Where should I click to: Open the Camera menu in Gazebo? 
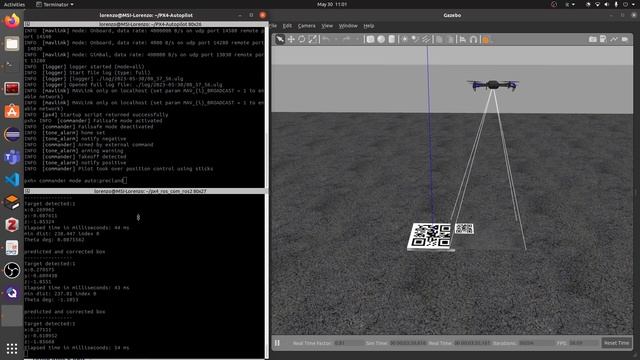coord(307,26)
